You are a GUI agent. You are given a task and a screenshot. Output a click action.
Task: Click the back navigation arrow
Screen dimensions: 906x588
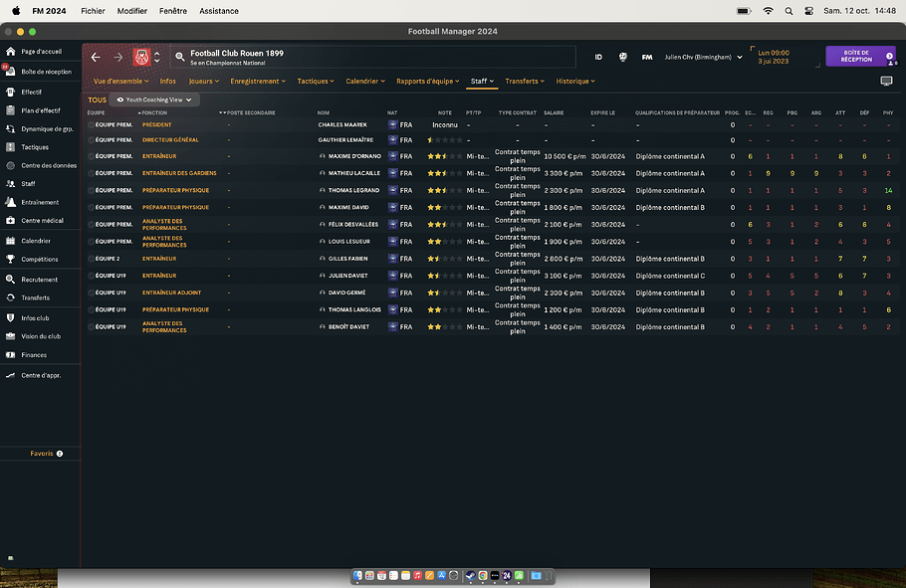tap(96, 58)
